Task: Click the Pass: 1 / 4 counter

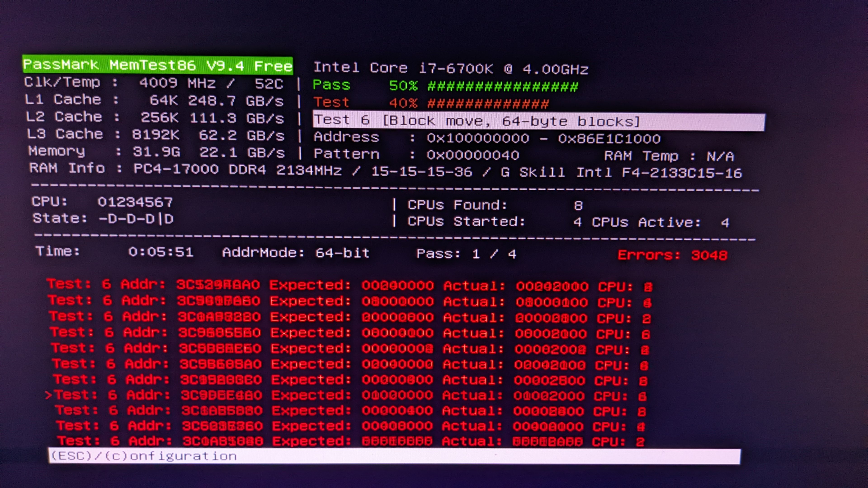Action: tap(466, 254)
